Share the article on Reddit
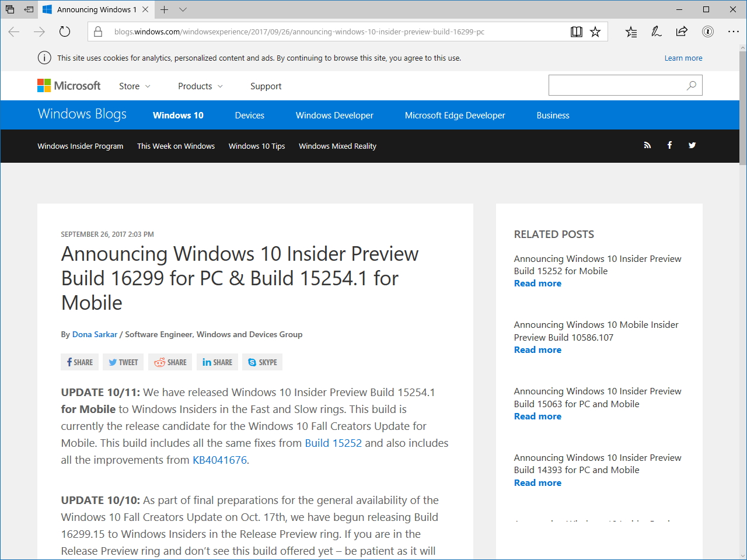 coord(170,362)
